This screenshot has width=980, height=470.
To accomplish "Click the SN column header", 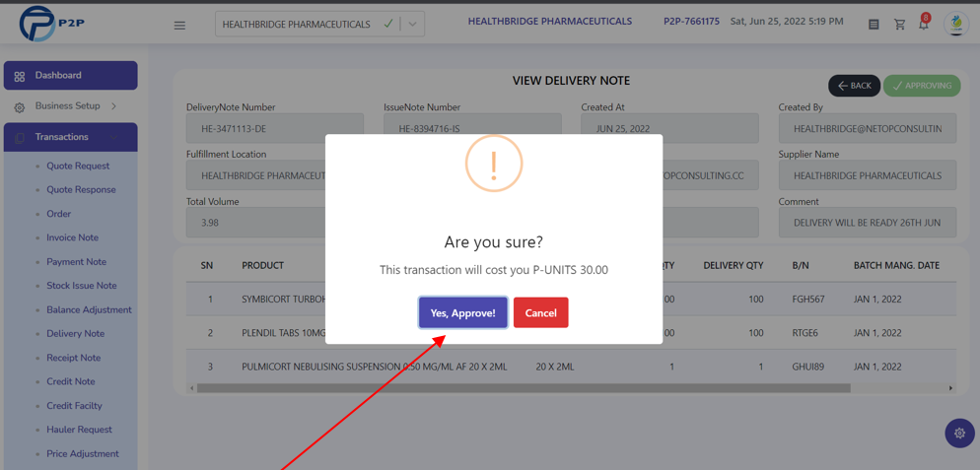I will pos(207,265).
